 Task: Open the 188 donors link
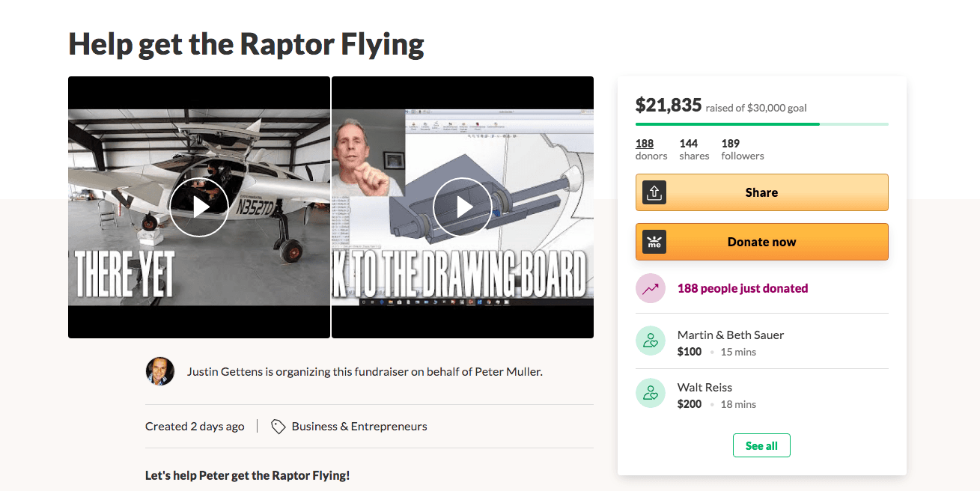645,144
